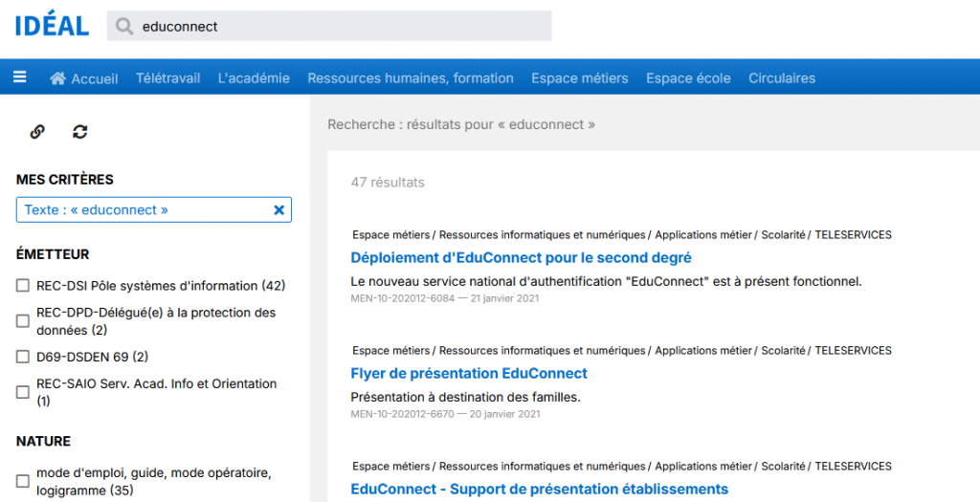Open the Télétravail menu
Screen dimensions: 980x502
(168, 78)
